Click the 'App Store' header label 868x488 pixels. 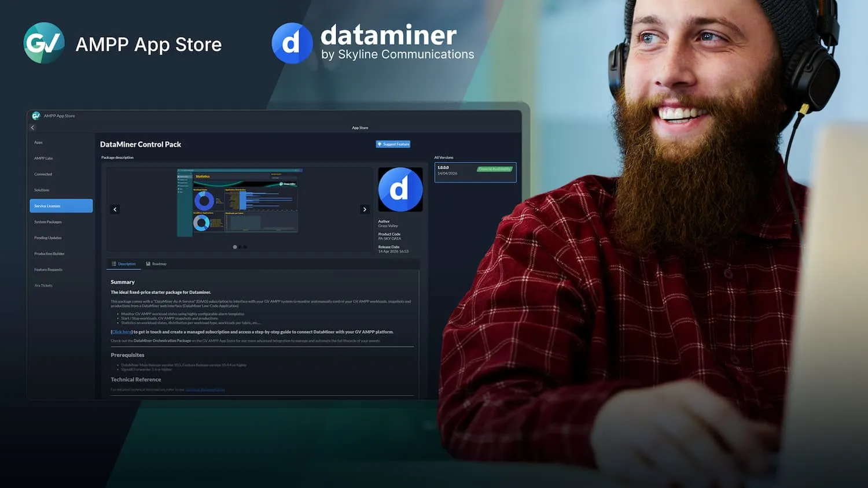[x=360, y=128]
